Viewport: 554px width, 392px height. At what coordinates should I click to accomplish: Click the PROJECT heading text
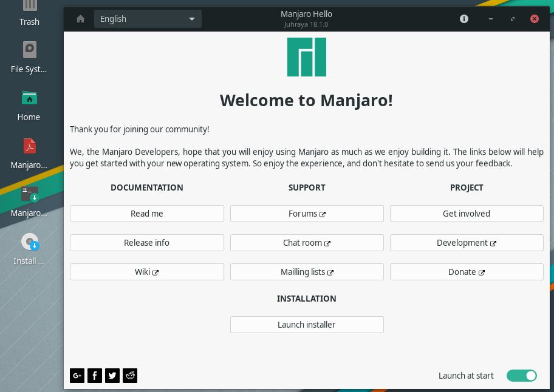[467, 188]
